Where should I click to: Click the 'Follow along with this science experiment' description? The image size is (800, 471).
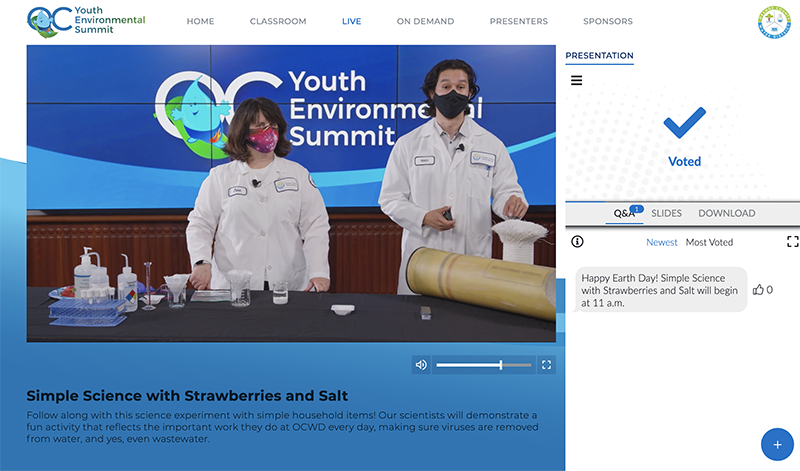282,427
